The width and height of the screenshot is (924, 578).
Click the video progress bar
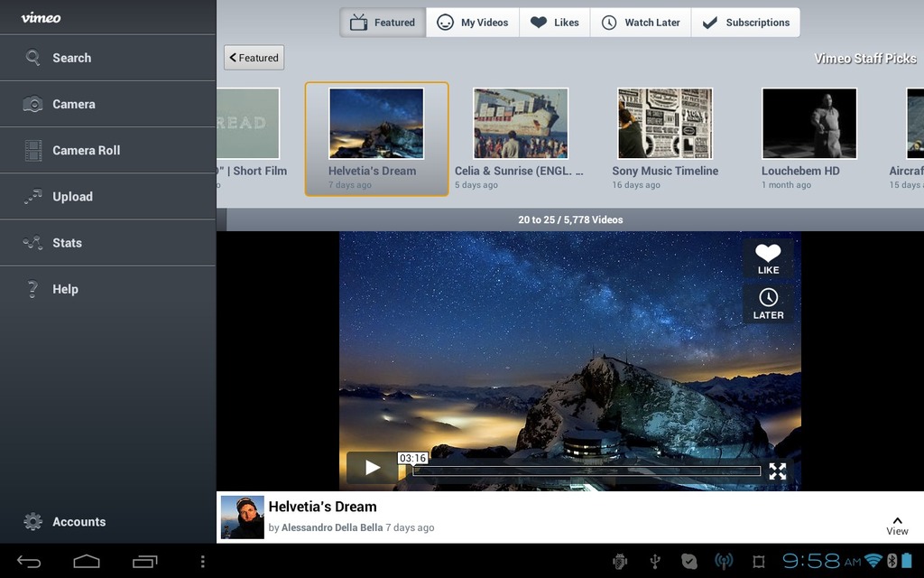pos(587,471)
